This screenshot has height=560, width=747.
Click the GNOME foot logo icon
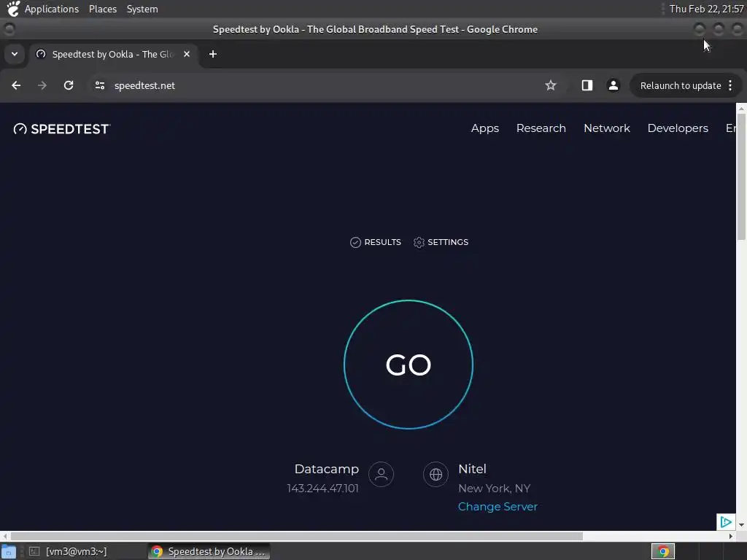(x=13, y=9)
